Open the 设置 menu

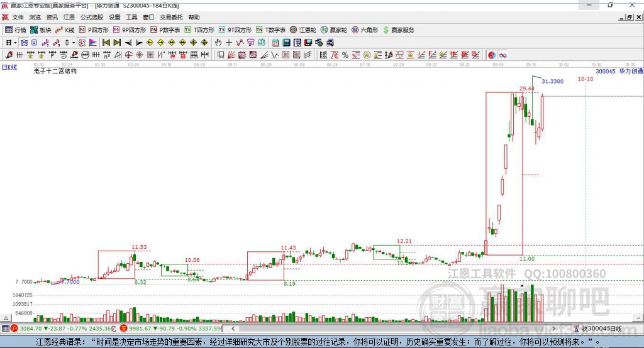click(114, 17)
